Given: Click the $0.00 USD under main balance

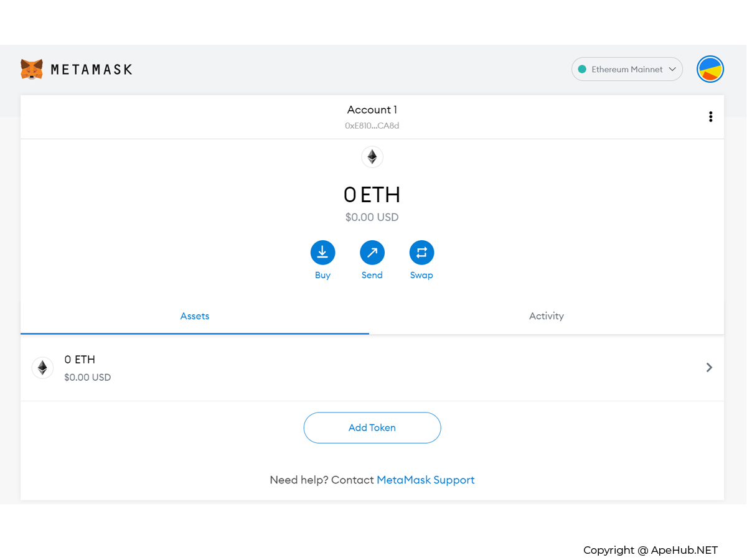Looking at the screenshot, I should [x=372, y=217].
